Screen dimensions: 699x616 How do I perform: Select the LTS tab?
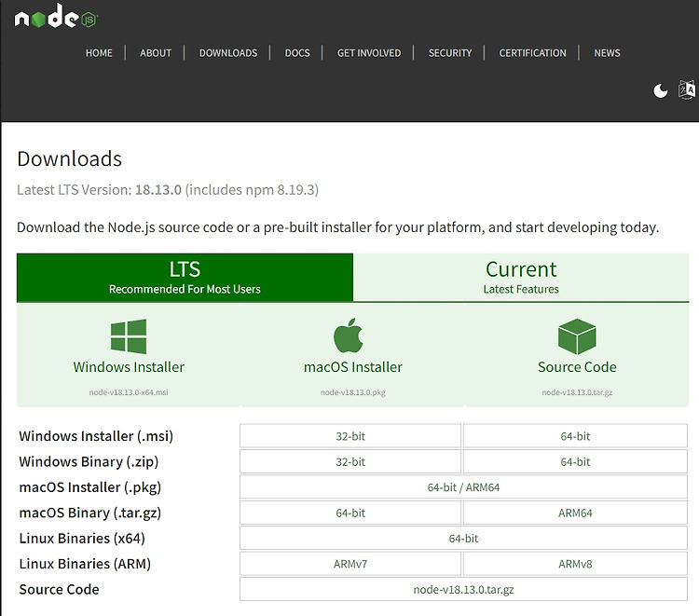(185, 277)
